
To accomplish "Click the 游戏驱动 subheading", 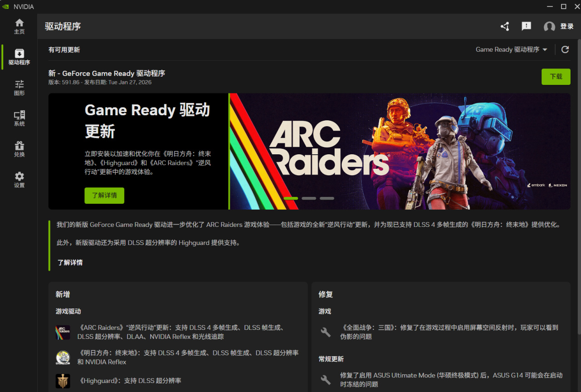I will (x=68, y=311).
